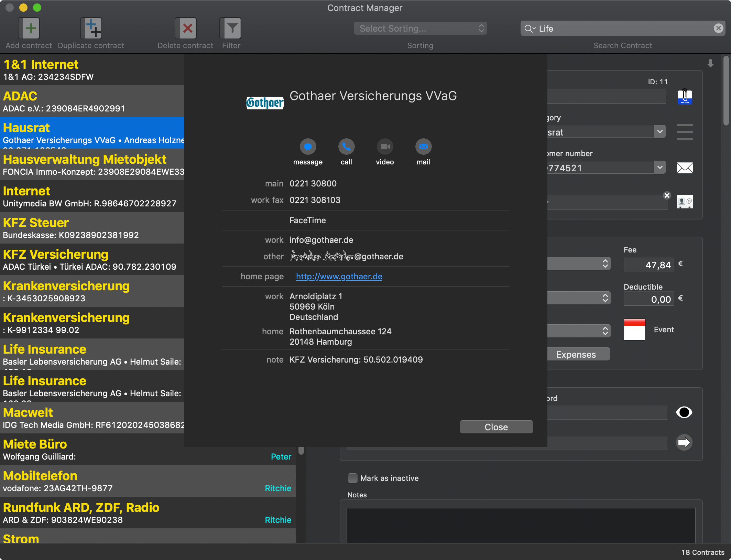Click the info@gothaer.de work email

tap(321, 240)
